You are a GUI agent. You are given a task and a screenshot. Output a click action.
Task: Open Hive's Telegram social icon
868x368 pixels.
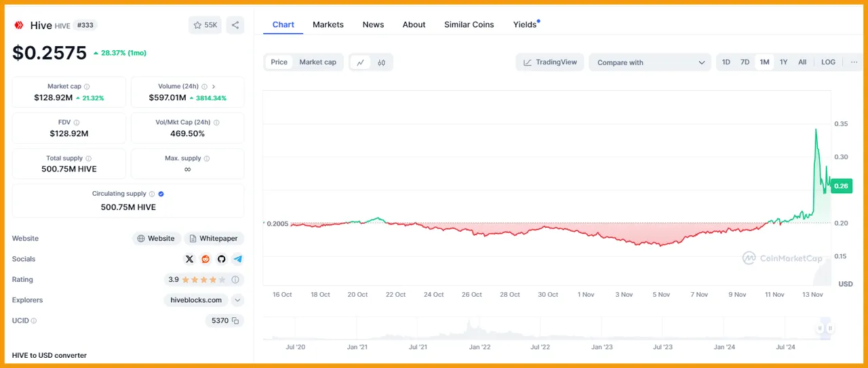coord(237,259)
